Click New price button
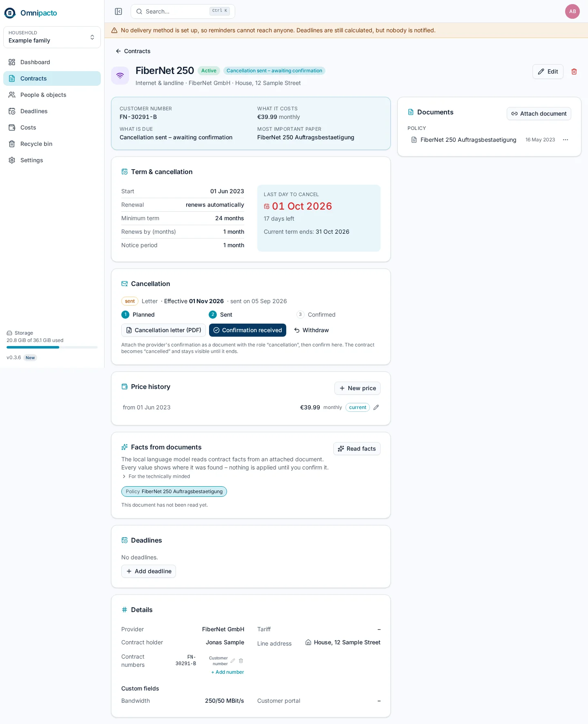Viewport: 588px width, 724px height. (357, 388)
